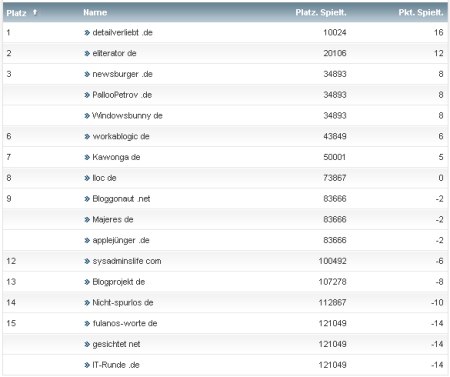Screen dimensions: 450x377
Task: Click the arrow icon before eliterator
Action: click(87, 53)
